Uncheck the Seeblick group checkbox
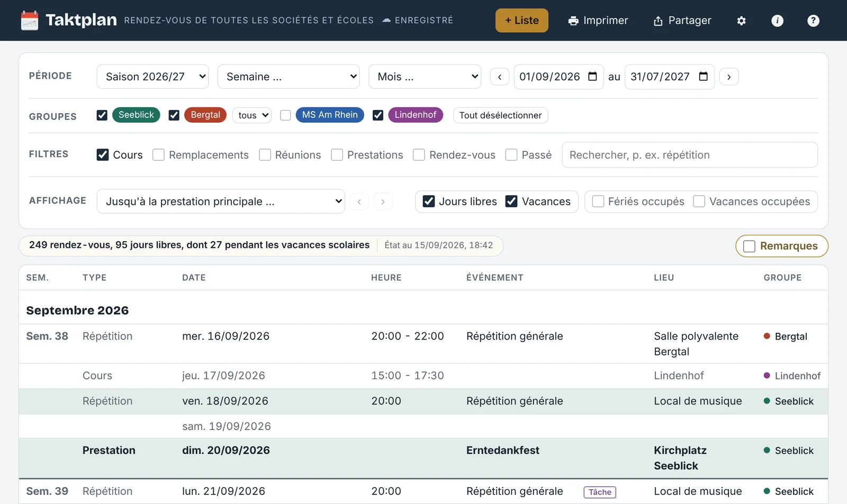The width and height of the screenshot is (847, 504). pos(102,115)
